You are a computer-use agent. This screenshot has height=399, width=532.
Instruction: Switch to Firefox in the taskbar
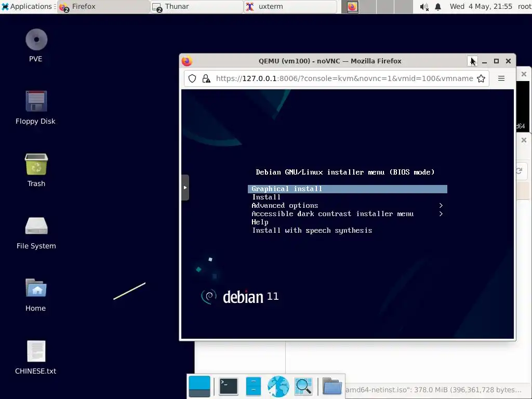pos(103,6)
